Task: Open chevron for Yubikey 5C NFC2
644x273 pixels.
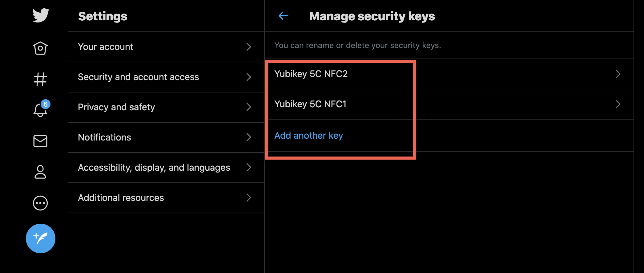Action: click(x=618, y=74)
